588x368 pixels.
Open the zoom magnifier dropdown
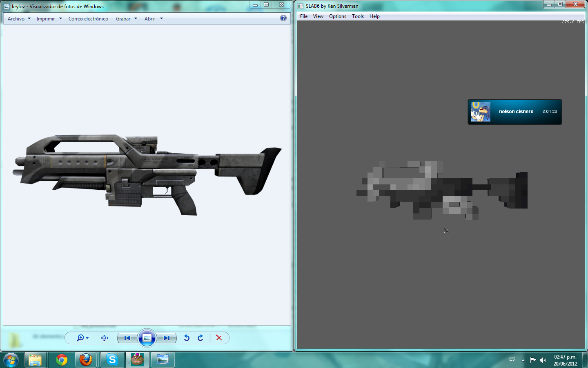click(x=87, y=338)
